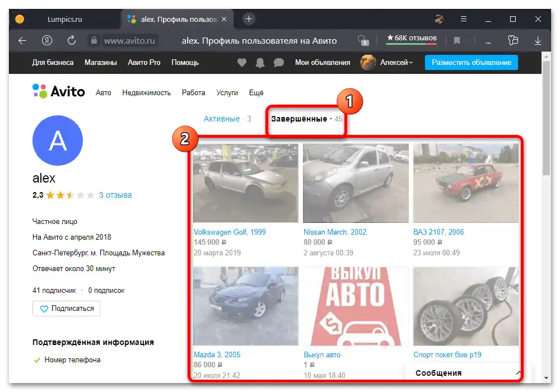Open the Nissan March, 2002 listing

click(x=335, y=232)
